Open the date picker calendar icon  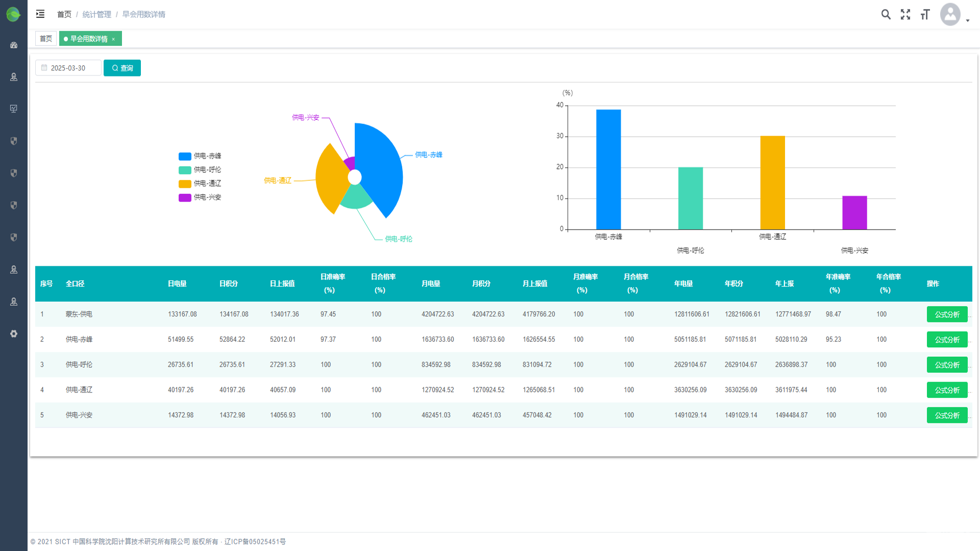44,68
